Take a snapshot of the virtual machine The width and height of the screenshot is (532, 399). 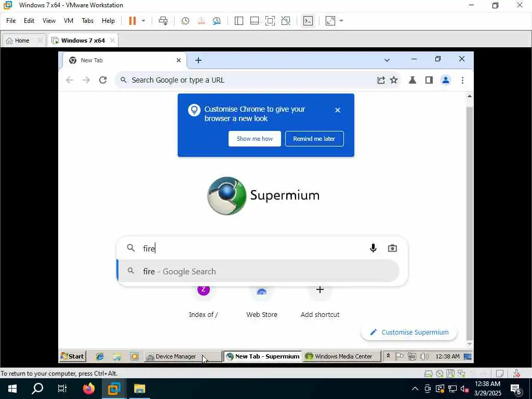pyautogui.click(x=185, y=21)
